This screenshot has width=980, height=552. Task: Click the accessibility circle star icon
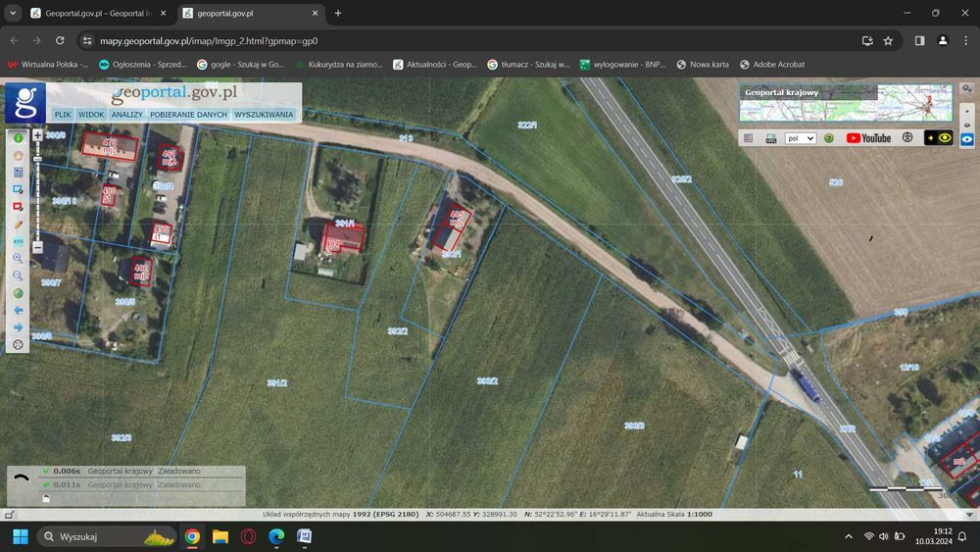click(x=907, y=137)
